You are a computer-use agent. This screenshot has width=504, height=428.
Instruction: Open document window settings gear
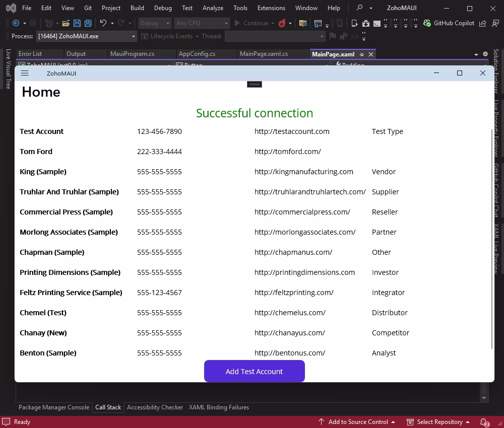click(485, 54)
